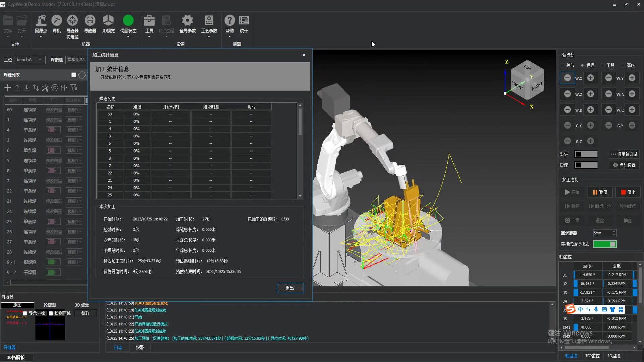This screenshot has height=362, width=644.
Task: Click the W.A minus jog button
Action: coord(609,94)
